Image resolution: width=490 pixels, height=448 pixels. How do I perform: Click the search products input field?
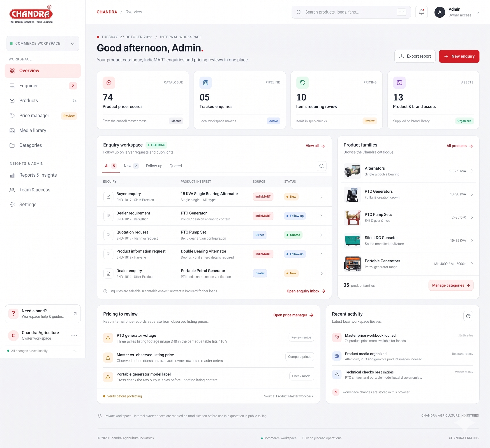pyautogui.click(x=351, y=12)
